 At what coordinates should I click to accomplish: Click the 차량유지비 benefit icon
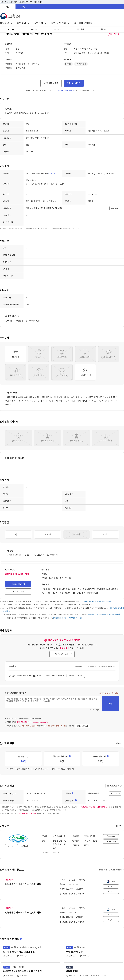click(x=62, y=354)
